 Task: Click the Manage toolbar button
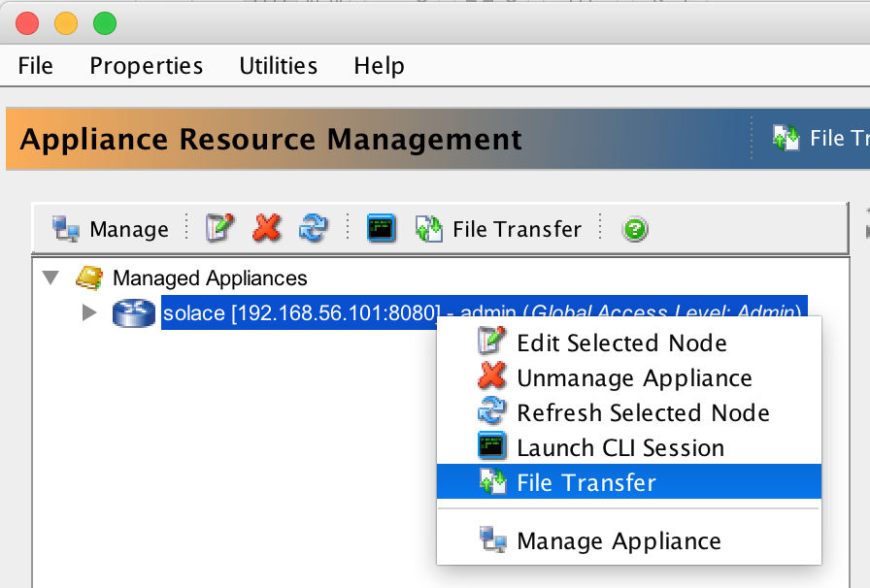tap(110, 229)
